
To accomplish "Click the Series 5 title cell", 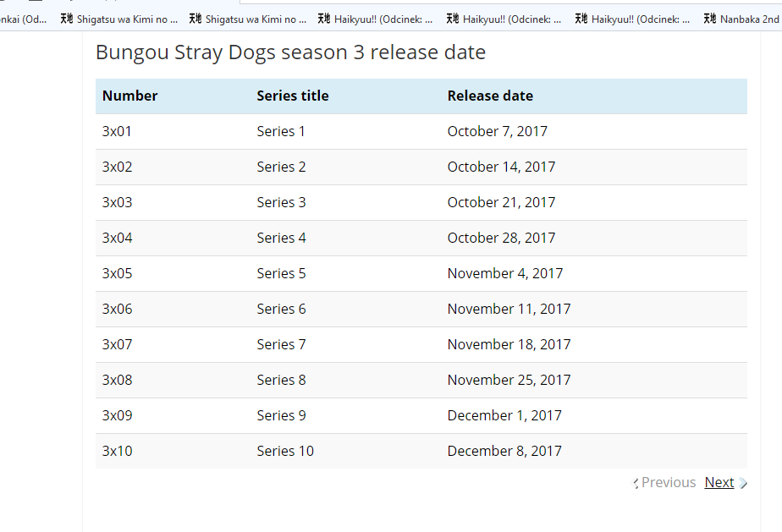I will pyautogui.click(x=281, y=273).
